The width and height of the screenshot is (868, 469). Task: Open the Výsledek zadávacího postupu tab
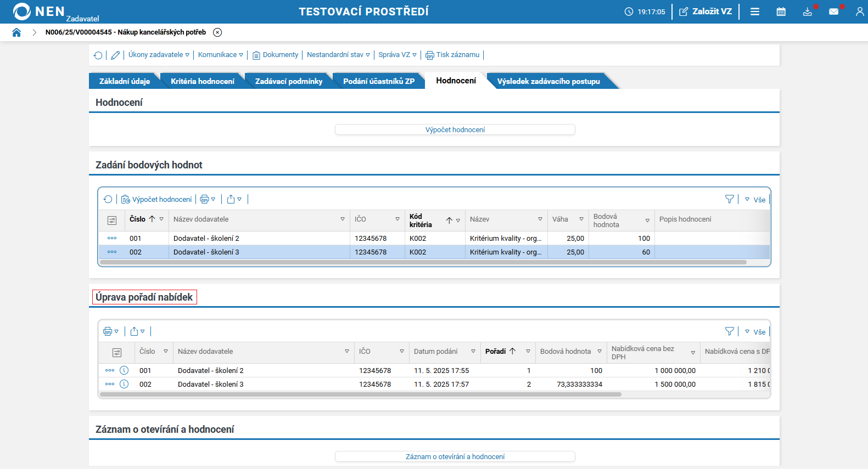[548, 81]
